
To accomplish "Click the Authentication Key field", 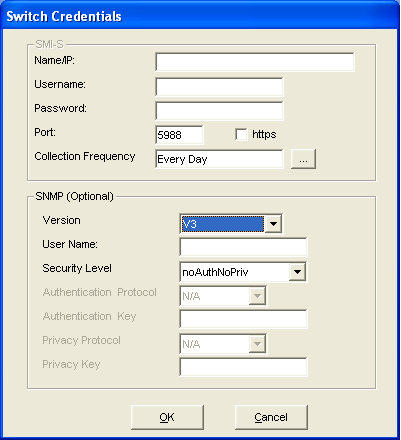I will 243,319.
